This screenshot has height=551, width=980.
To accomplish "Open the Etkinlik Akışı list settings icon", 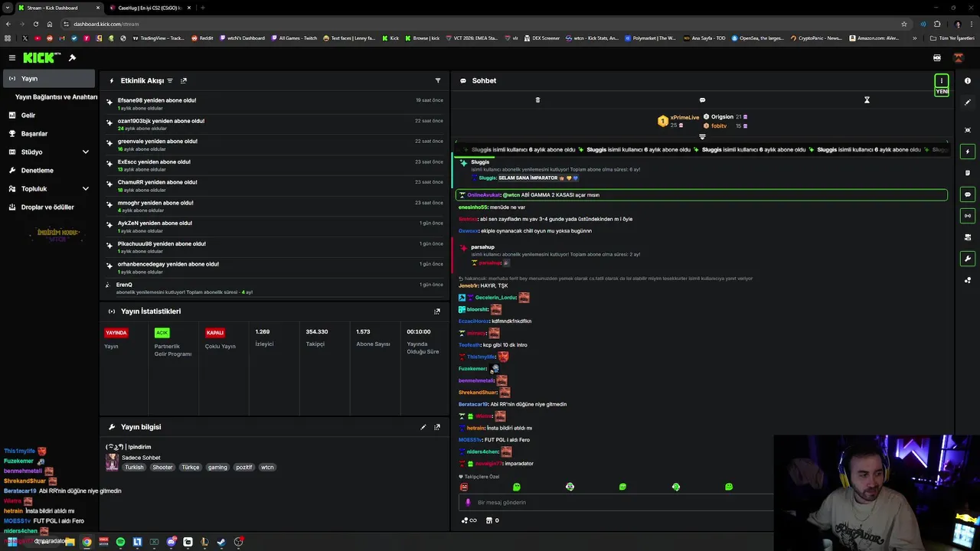I will [170, 80].
